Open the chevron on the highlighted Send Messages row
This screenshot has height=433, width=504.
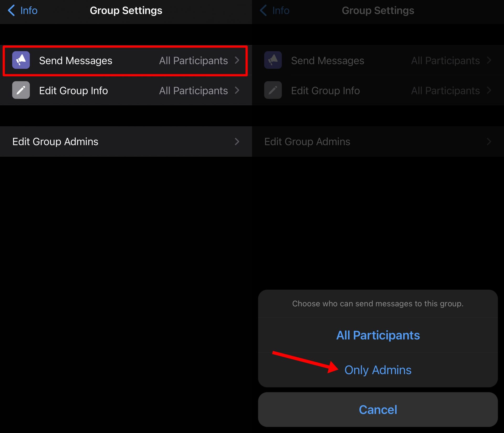pyautogui.click(x=237, y=60)
